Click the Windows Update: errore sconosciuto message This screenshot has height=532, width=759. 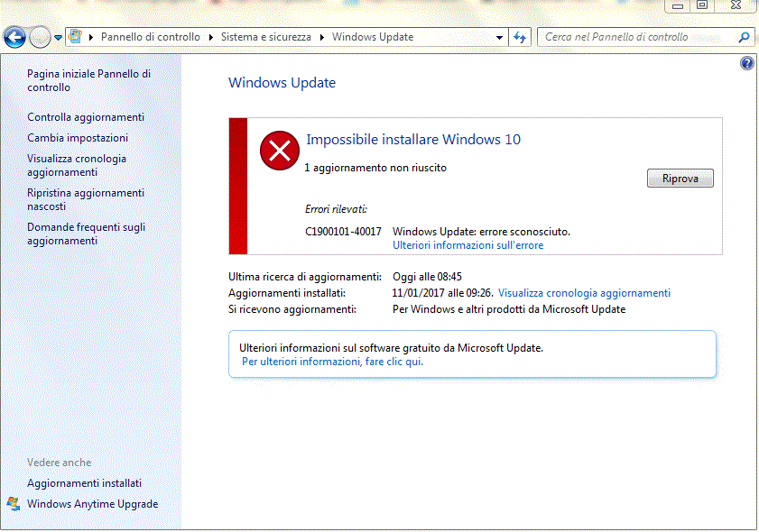(x=482, y=232)
